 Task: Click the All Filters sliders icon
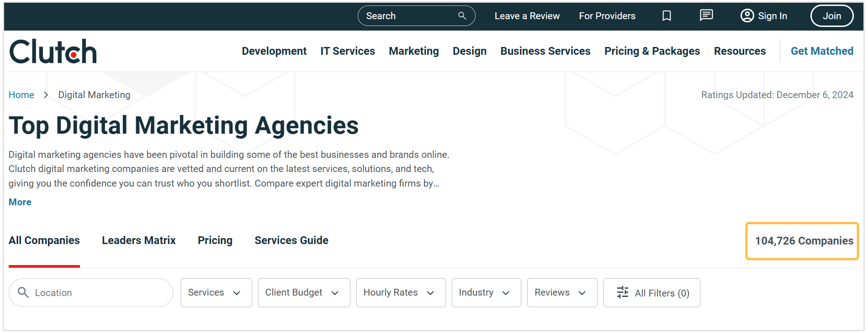[x=623, y=292]
